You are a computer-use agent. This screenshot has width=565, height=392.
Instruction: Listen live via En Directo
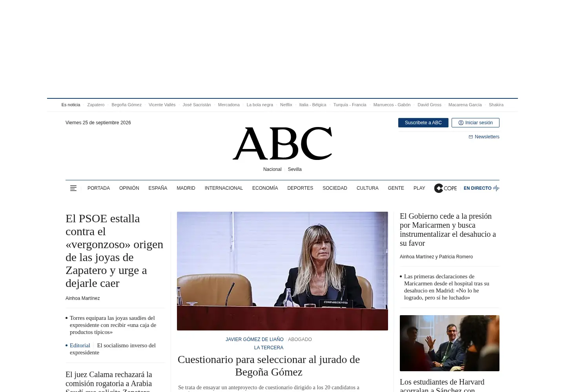[481, 188]
